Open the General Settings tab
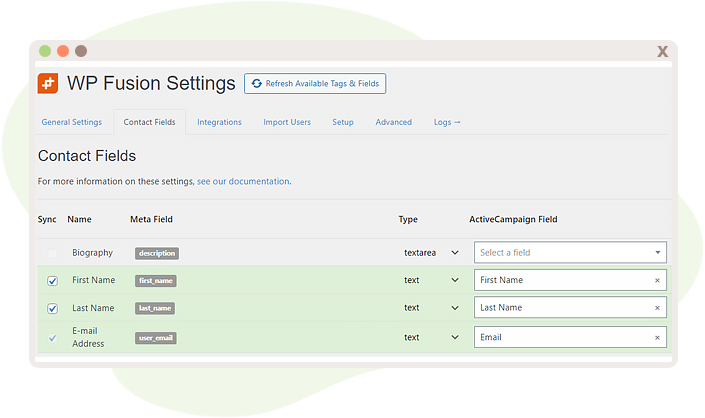This screenshot has height=418, width=705. tap(72, 122)
